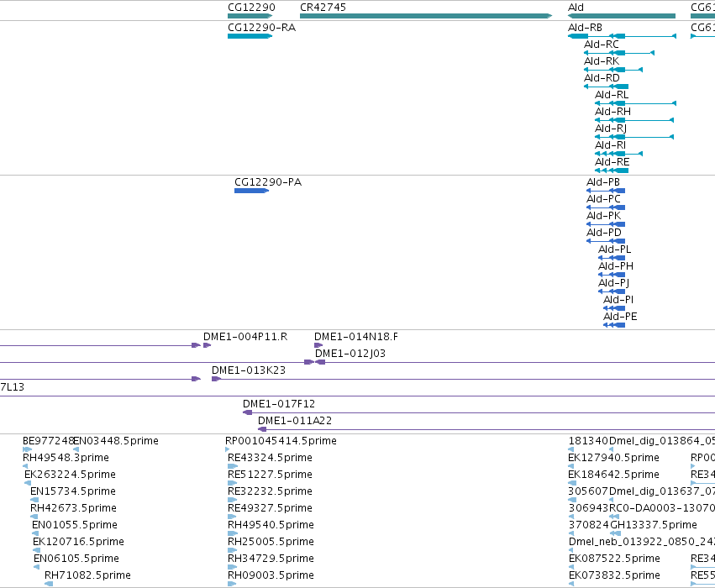This screenshot has width=715, height=588.
Task: Click the Ald-PJ protein
Action: pyautogui.click(x=612, y=291)
